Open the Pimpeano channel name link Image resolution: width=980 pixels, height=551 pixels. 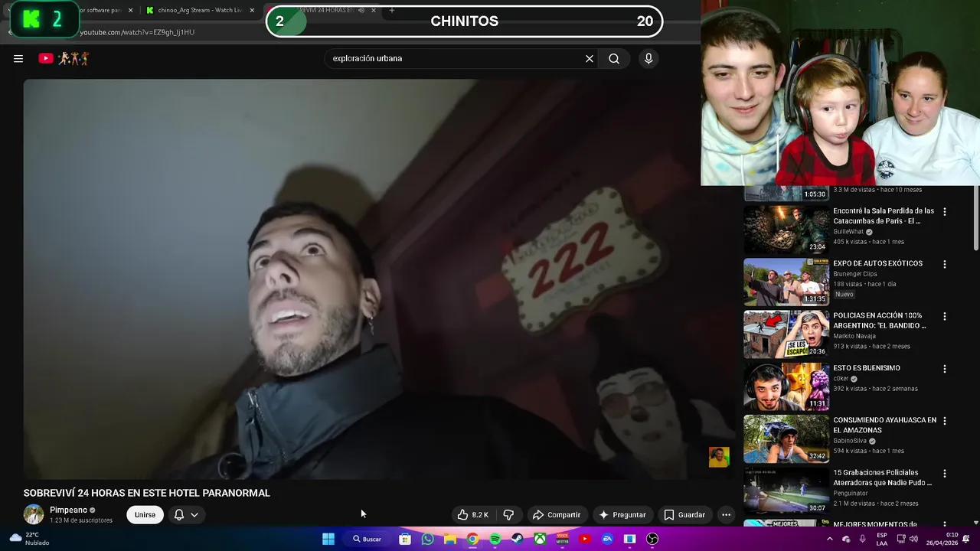click(x=68, y=510)
